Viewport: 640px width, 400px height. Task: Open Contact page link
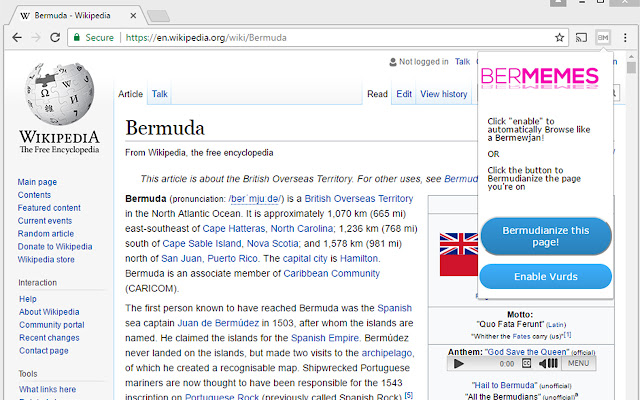(x=44, y=351)
